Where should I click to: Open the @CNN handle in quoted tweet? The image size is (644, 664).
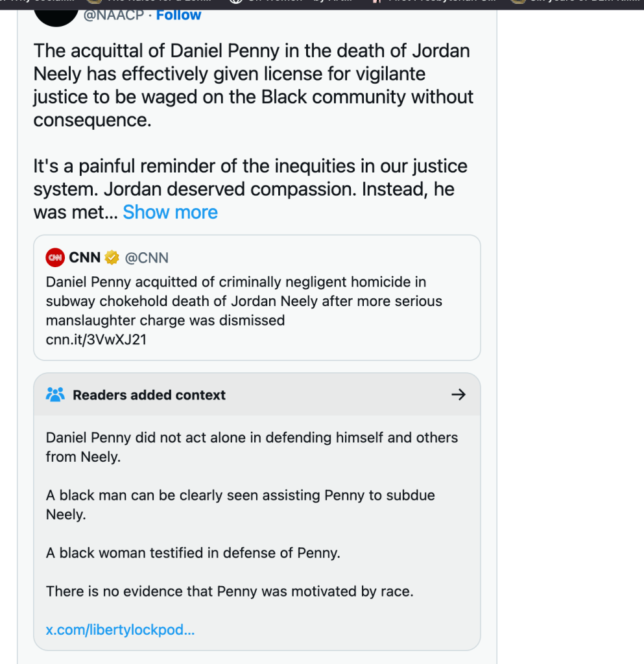coord(147,257)
